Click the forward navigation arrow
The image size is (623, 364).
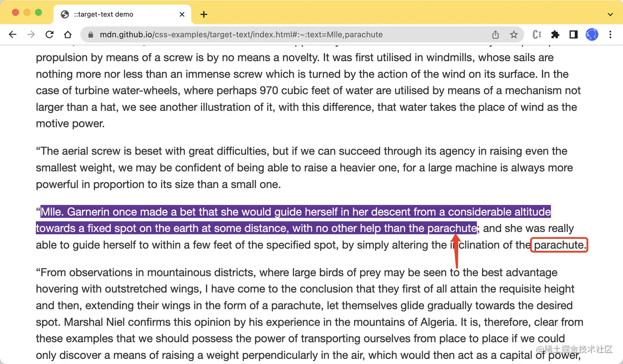point(31,34)
